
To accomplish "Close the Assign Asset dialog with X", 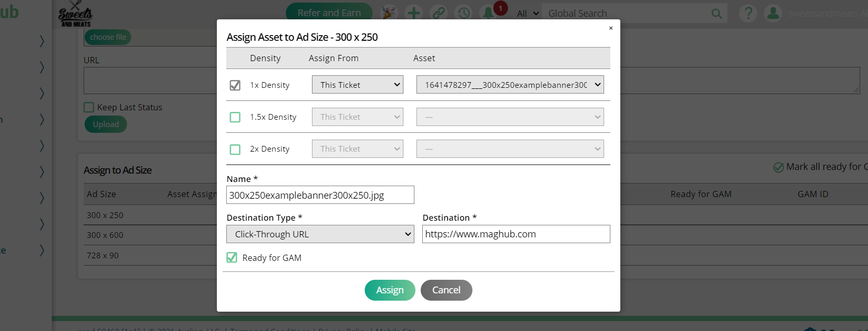I will point(610,28).
